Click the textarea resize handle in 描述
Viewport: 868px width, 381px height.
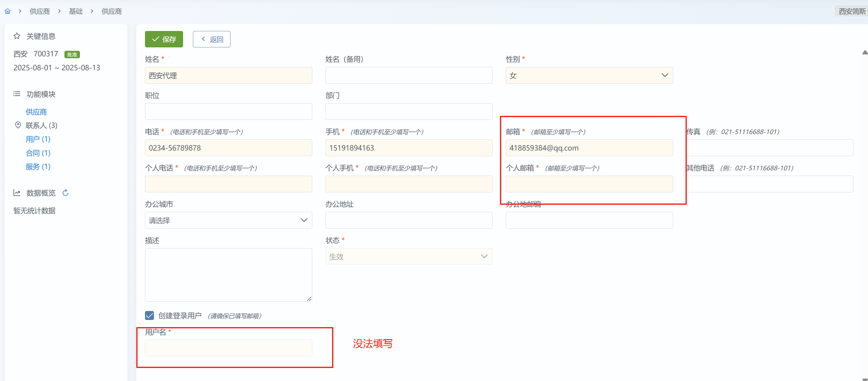click(x=309, y=299)
